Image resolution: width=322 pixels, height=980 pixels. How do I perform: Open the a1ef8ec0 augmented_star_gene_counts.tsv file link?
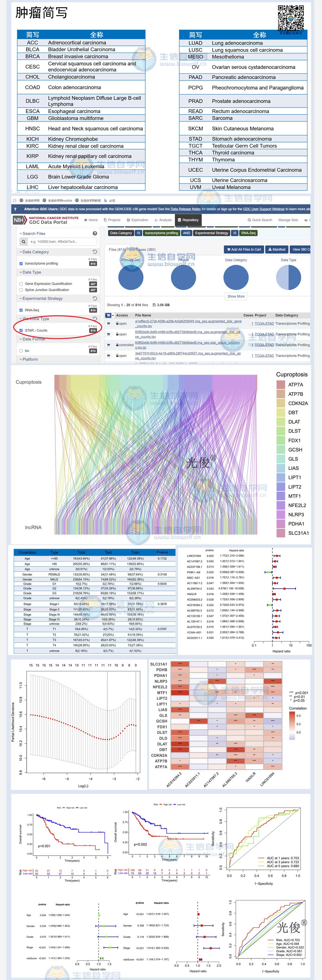tap(188, 323)
